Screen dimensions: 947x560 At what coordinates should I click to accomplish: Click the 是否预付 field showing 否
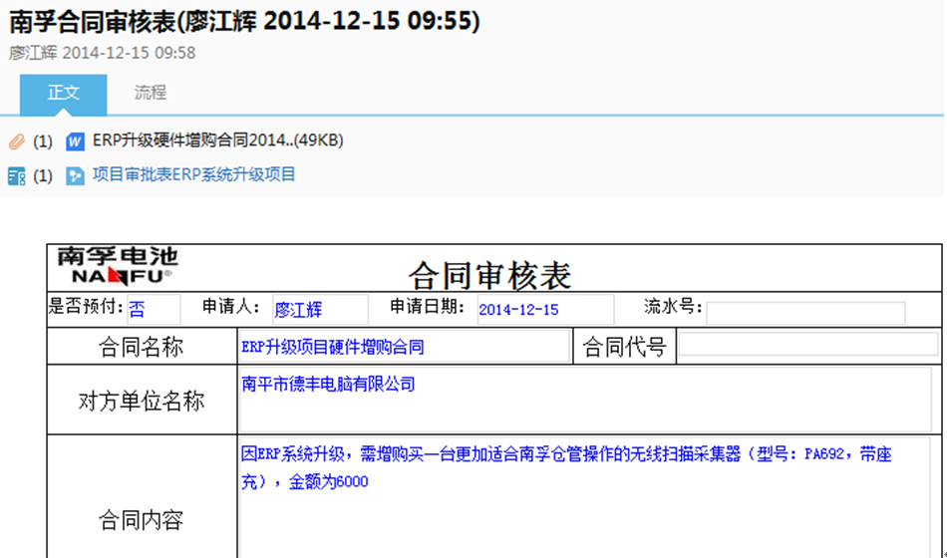tap(153, 309)
